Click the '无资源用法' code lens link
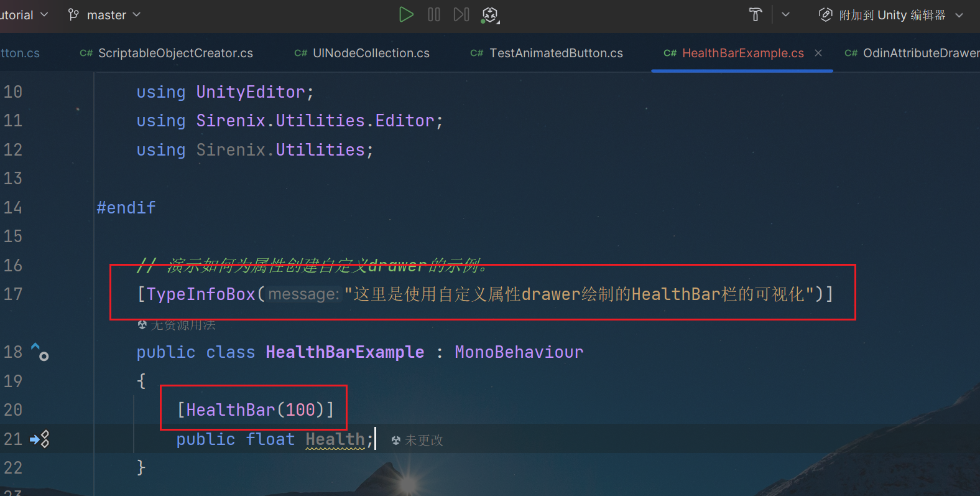 pos(183,325)
